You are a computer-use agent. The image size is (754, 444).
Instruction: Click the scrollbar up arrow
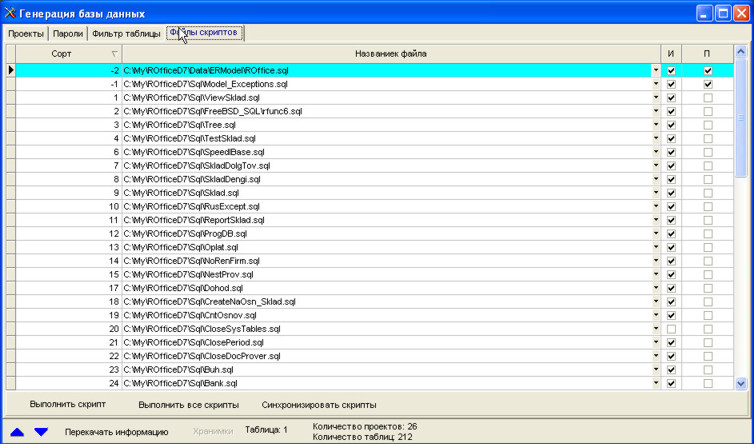(x=741, y=52)
